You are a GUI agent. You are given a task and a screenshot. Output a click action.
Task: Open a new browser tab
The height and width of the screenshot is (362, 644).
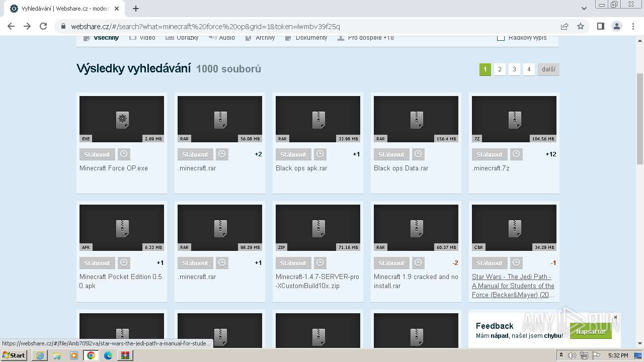tap(136, 9)
